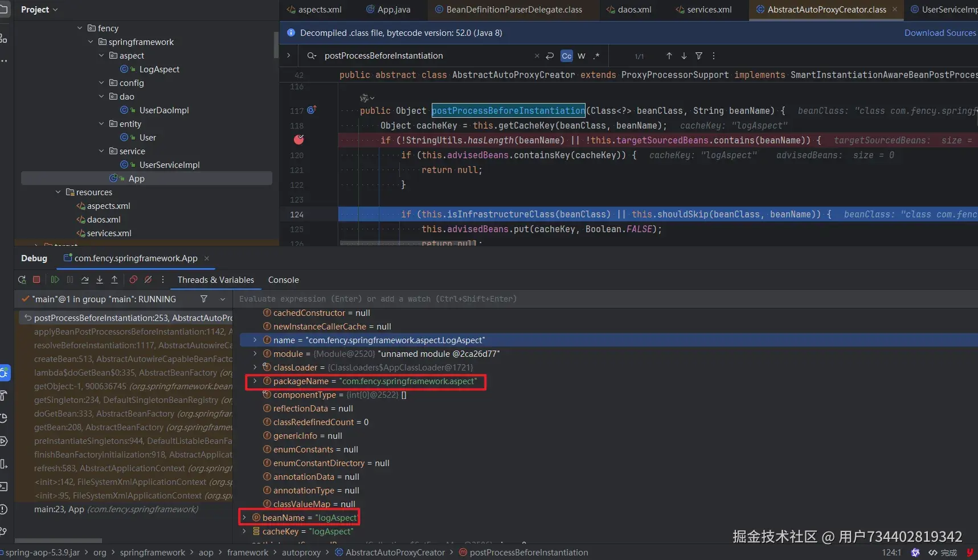Click 124:1 caret position status
The width and height of the screenshot is (978, 560).
(x=891, y=552)
